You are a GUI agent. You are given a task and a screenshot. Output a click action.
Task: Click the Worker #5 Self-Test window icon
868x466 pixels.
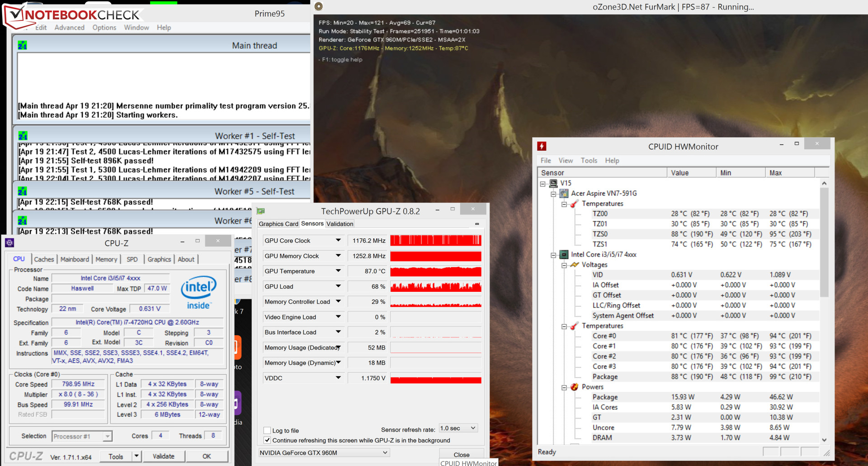(x=22, y=191)
